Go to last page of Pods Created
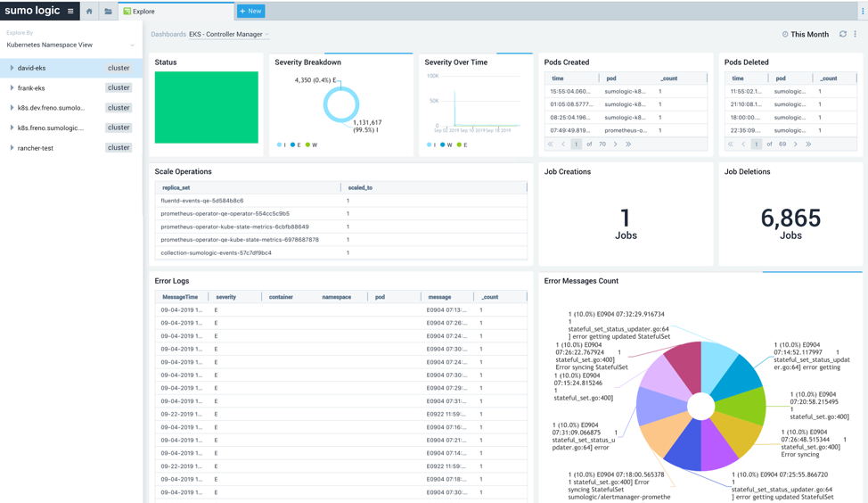This screenshot has height=503, width=868. pos(628,144)
